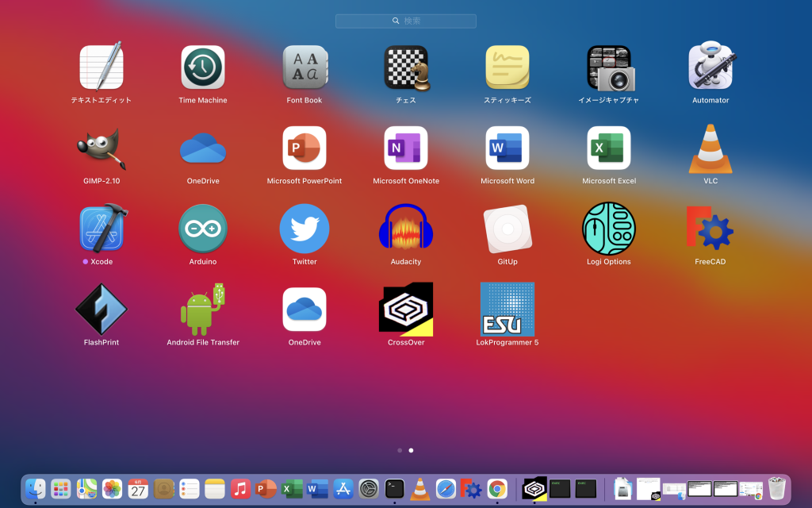Open LokProgrammer 5 app

click(507, 310)
